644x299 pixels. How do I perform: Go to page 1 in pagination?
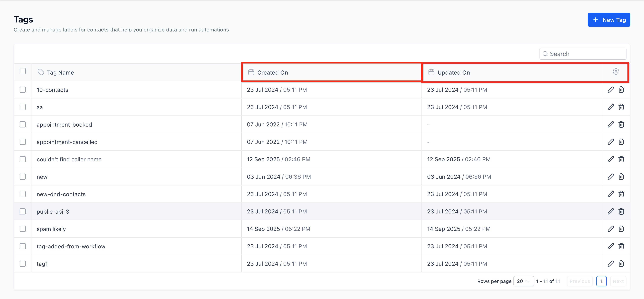[x=601, y=281]
